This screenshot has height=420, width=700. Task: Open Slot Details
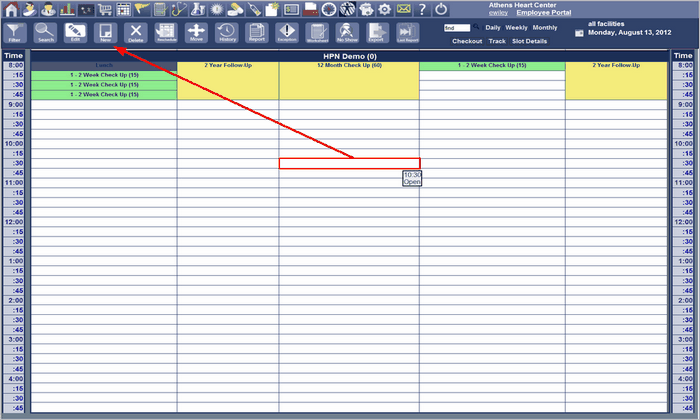[529, 41]
